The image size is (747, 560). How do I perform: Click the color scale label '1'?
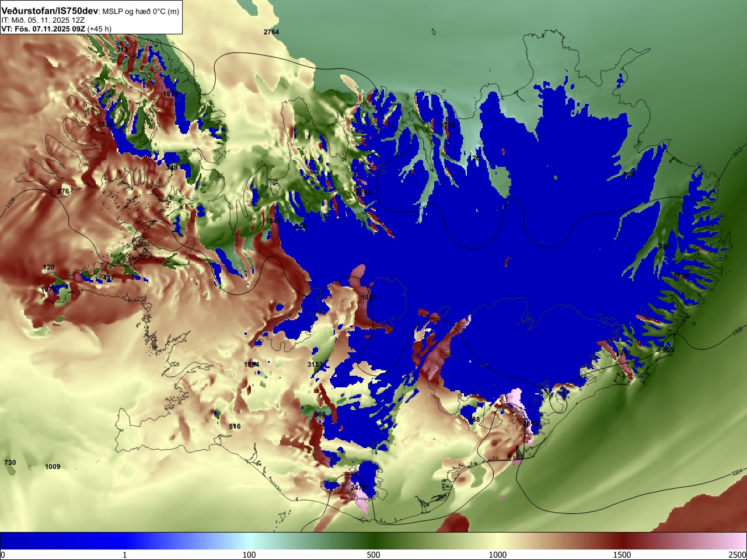coord(124,555)
